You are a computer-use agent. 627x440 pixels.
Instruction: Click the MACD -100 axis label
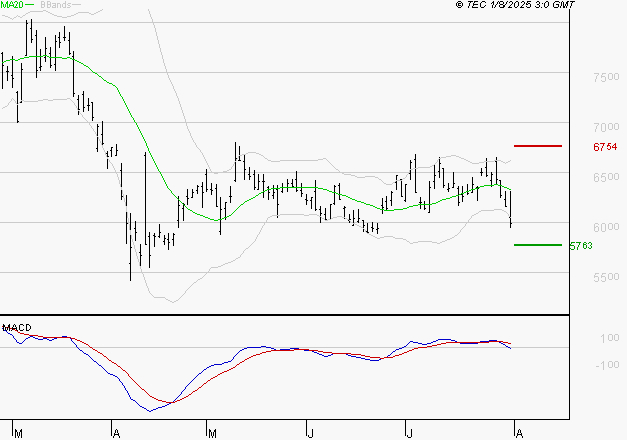(x=607, y=365)
